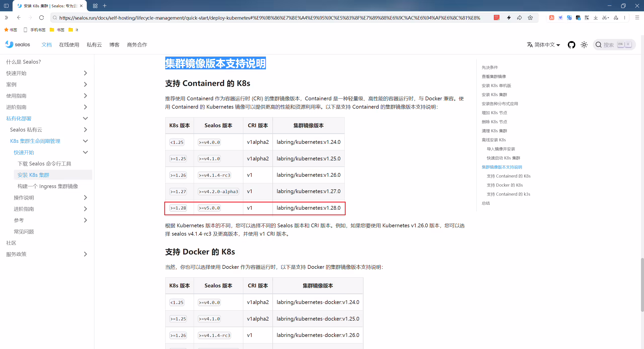Open the 商务合作 navbar item
Screen dimensions: 644x349
[137, 45]
